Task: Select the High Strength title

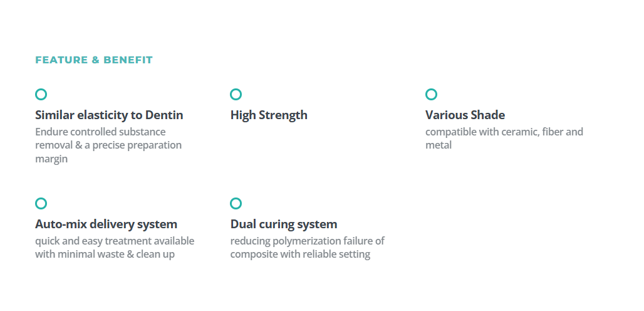Action: pos(269,115)
